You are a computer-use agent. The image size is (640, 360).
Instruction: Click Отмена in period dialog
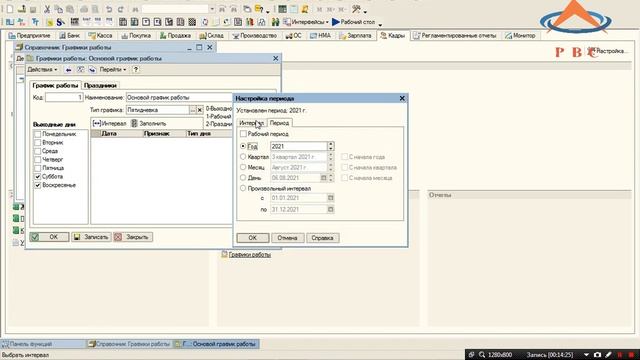[287, 238]
